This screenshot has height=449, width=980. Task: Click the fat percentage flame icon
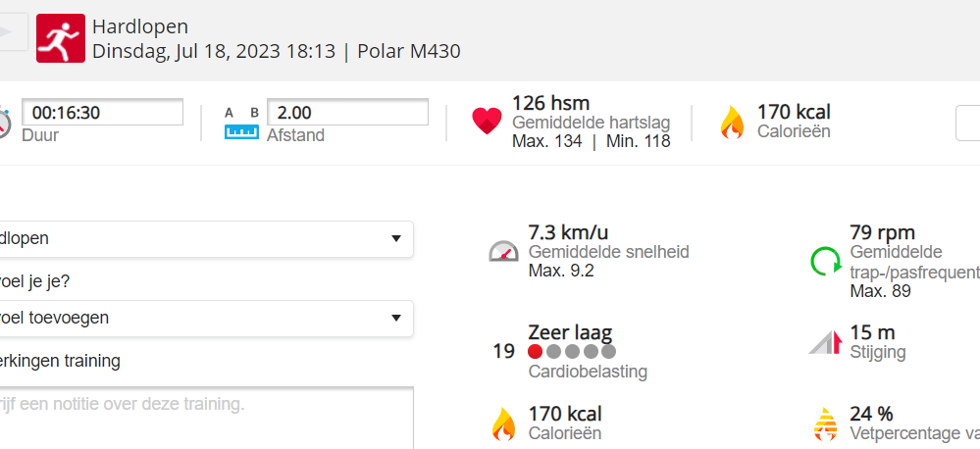(824, 424)
